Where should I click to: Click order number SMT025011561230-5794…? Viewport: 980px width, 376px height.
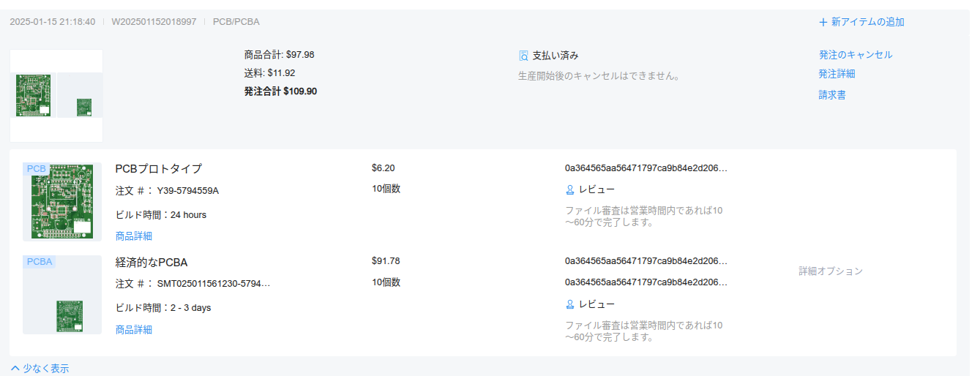tap(214, 284)
